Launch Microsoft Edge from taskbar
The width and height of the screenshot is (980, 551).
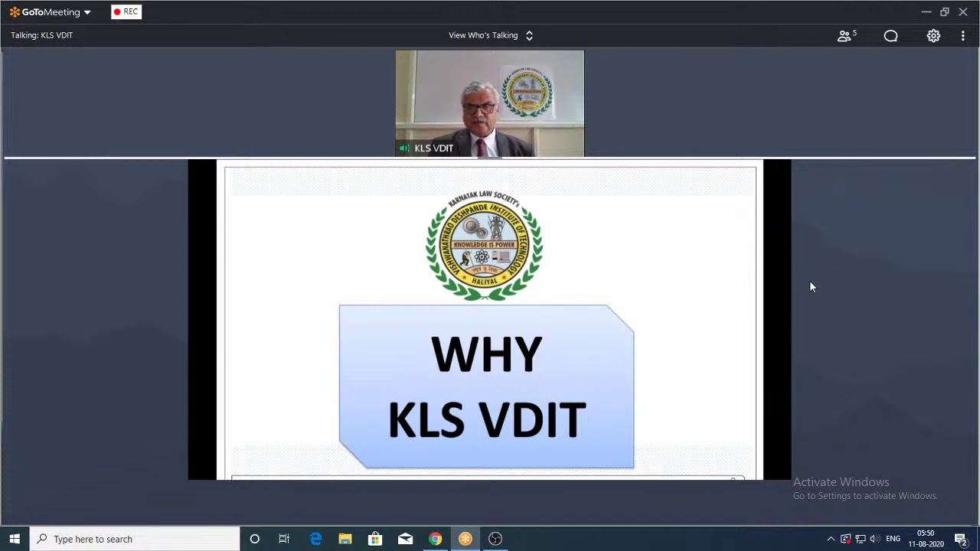click(x=315, y=539)
